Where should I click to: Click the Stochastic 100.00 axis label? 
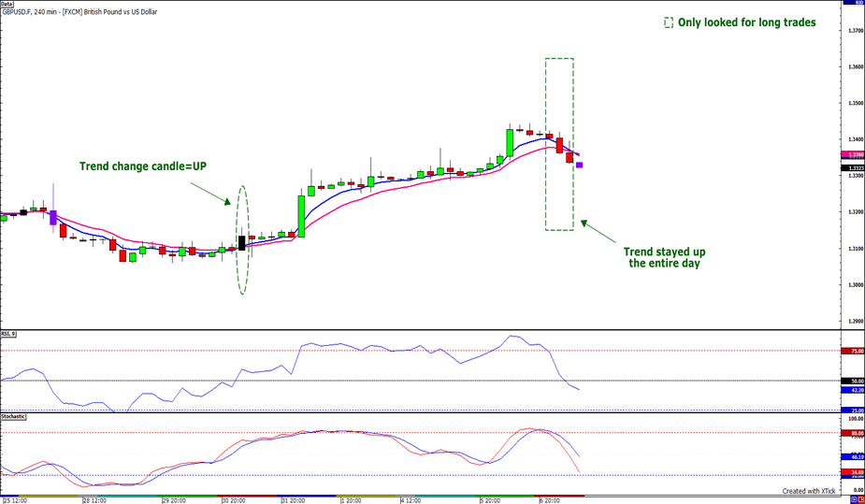point(856,419)
